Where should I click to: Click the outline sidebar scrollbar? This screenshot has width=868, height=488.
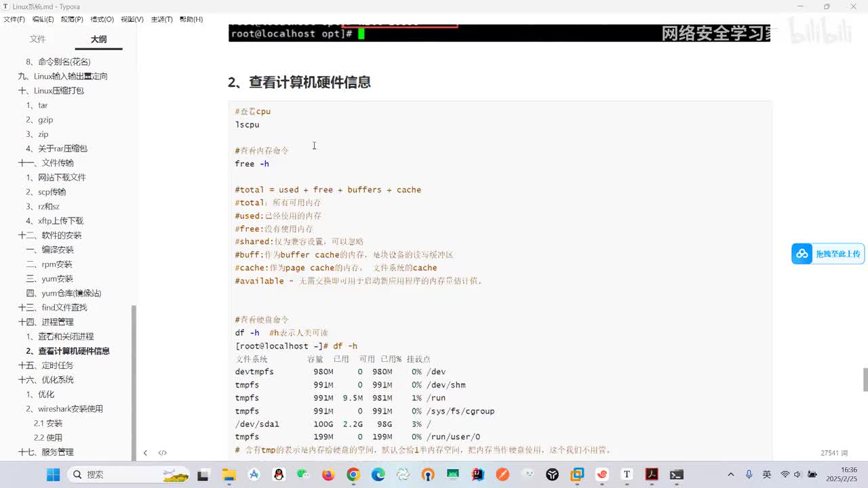tap(134, 383)
